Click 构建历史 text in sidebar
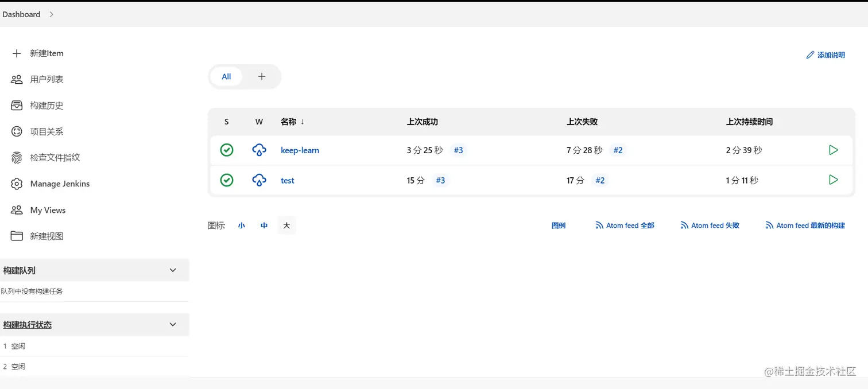The width and height of the screenshot is (868, 389). tap(47, 106)
